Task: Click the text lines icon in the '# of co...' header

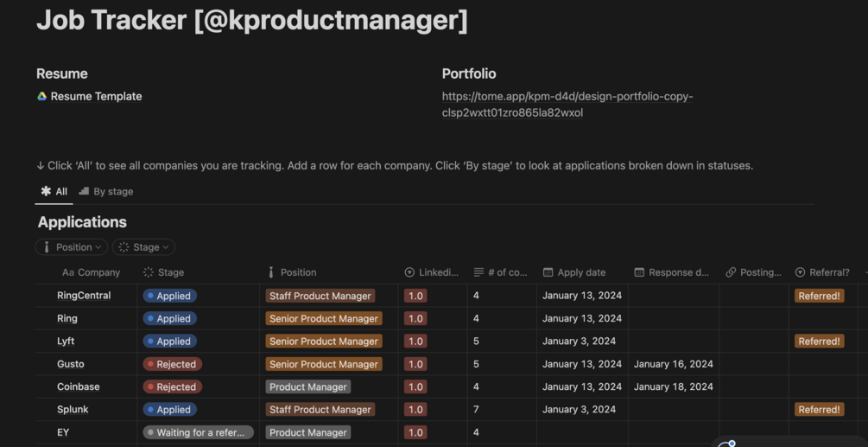Action: pos(478,272)
